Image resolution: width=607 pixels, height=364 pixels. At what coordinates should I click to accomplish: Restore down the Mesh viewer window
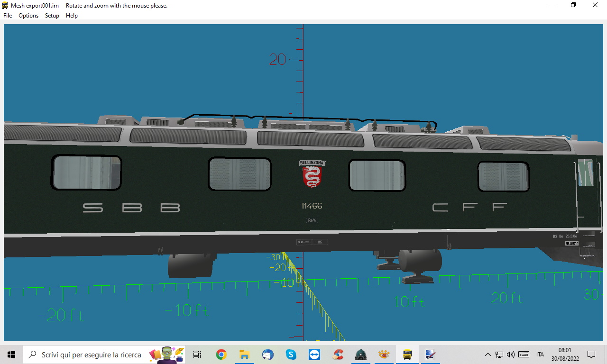click(x=573, y=5)
